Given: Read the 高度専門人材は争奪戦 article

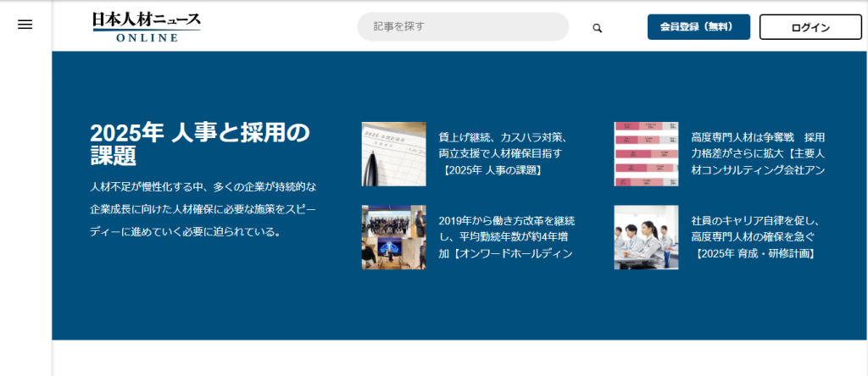Looking at the screenshot, I should 758,137.
